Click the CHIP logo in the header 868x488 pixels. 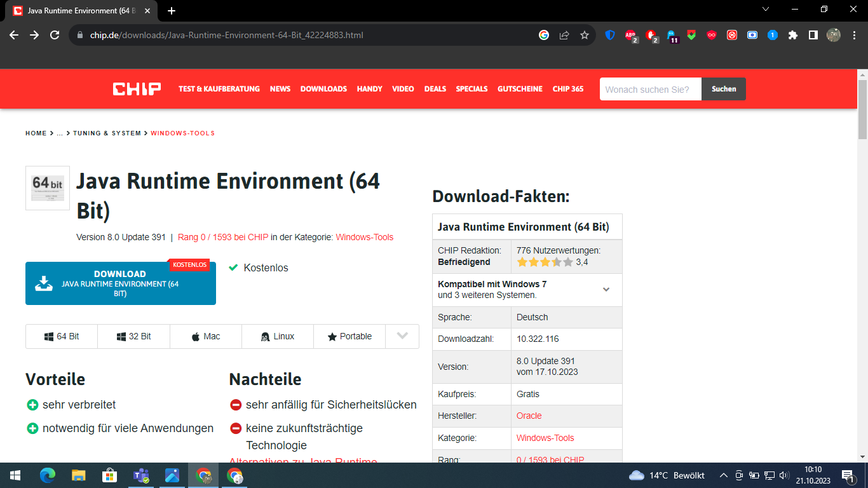pos(136,89)
